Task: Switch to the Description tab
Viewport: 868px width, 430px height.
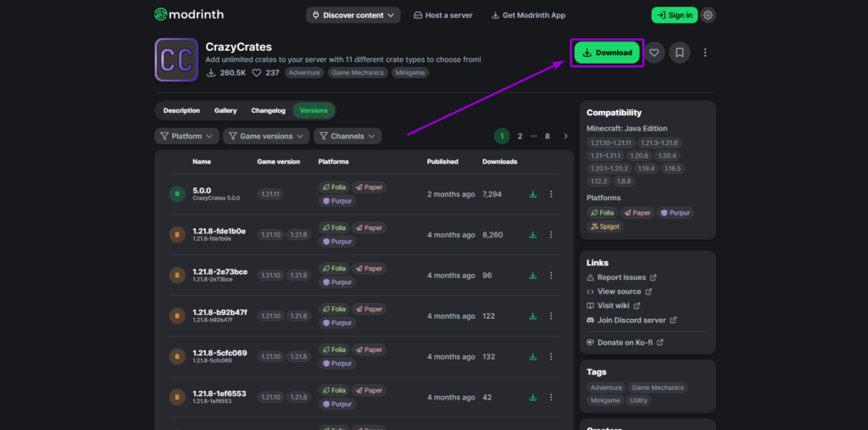Action: tap(181, 111)
